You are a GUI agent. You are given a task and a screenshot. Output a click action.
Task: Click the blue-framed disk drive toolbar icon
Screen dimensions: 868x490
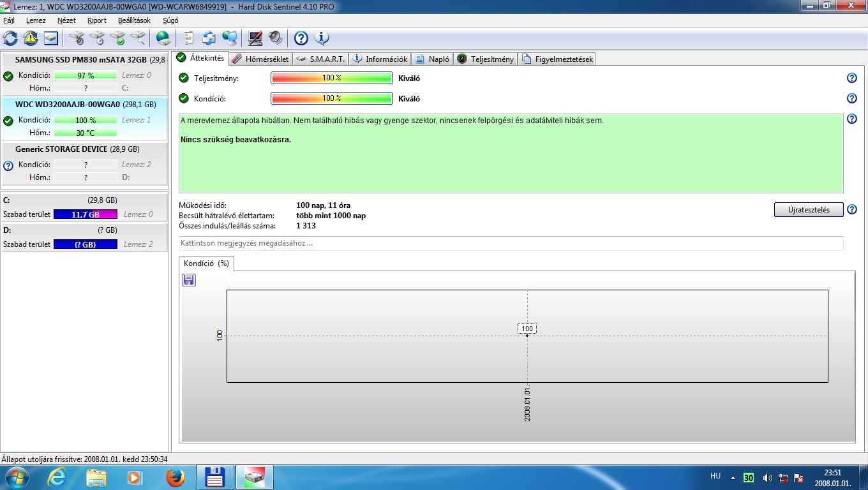[x=51, y=38]
